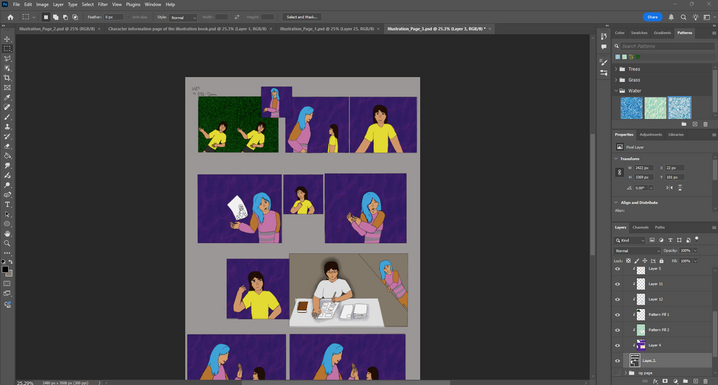The width and height of the screenshot is (718, 385).
Task: Open the Opacity dropdown arrow
Action: coord(695,251)
